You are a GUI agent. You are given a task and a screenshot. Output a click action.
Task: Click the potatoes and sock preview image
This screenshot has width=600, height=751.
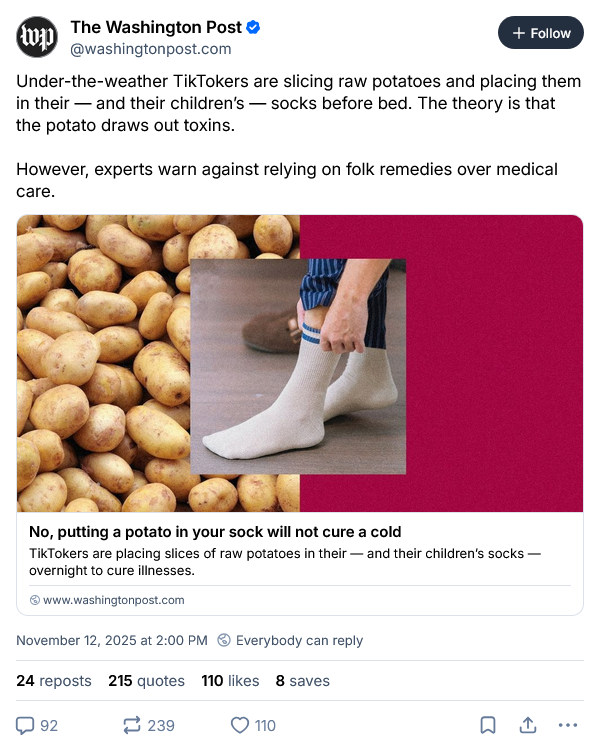tap(299, 363)
